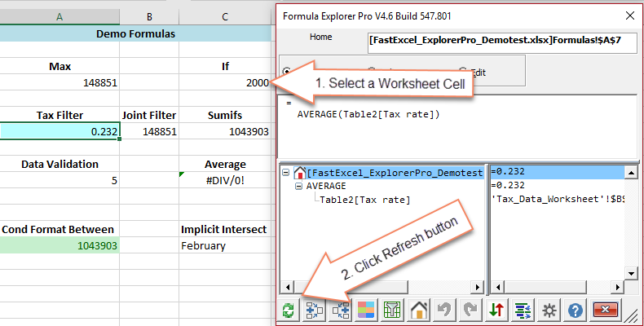
Task: Click inside the AVERAGE(Table2[Tax rate]) formula box
Action: 458,126
